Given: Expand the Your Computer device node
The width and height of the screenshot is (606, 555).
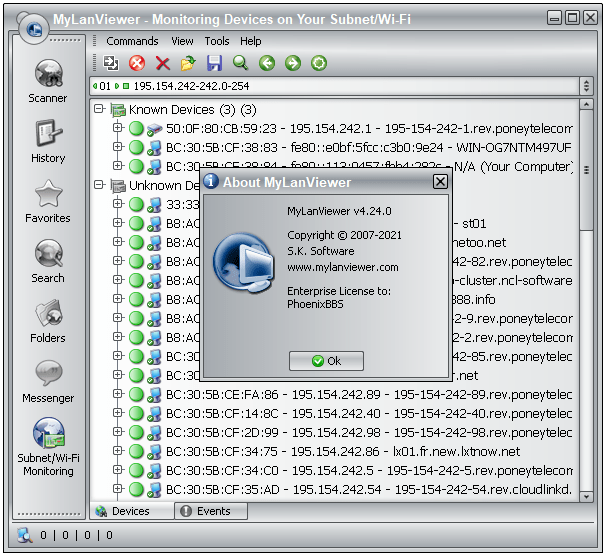Looking at the screenshot, I should point(117,166).
